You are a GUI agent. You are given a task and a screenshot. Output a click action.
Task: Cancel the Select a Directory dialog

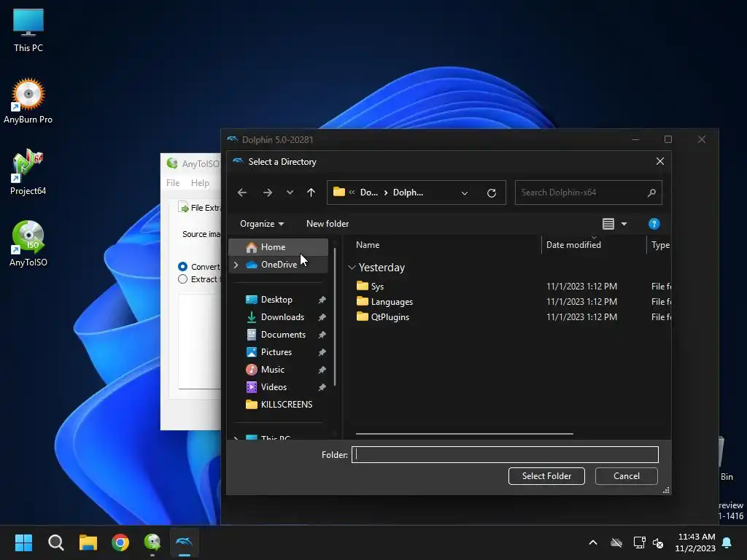(627, 476)
